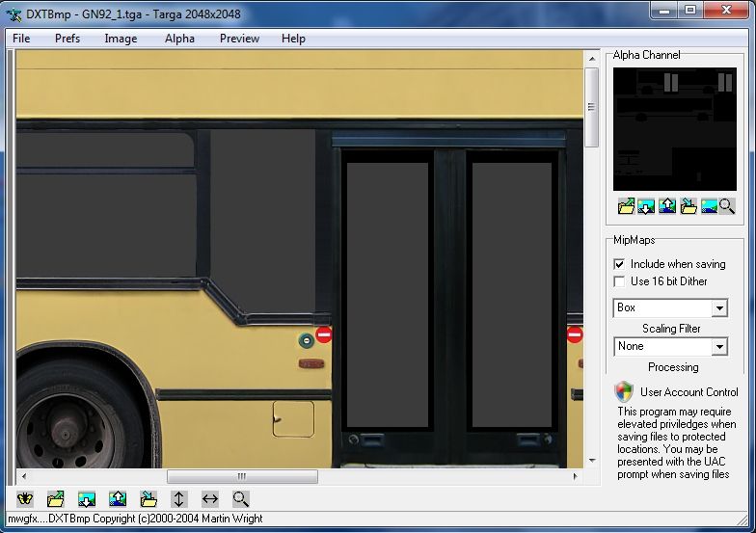Click the magnifier icon in the bottom toolbar
756x533 pixels.
[240, 499]
